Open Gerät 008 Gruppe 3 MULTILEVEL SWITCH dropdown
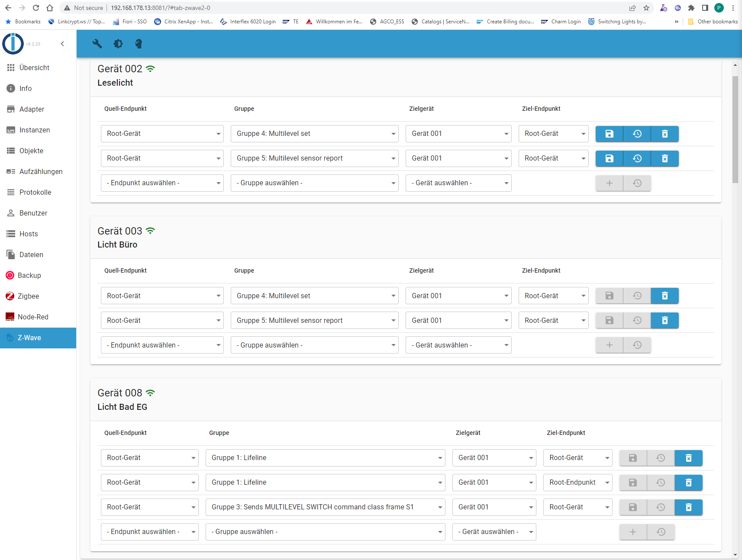This screenshot has height=560, width=742. click(x=326, y=507)
